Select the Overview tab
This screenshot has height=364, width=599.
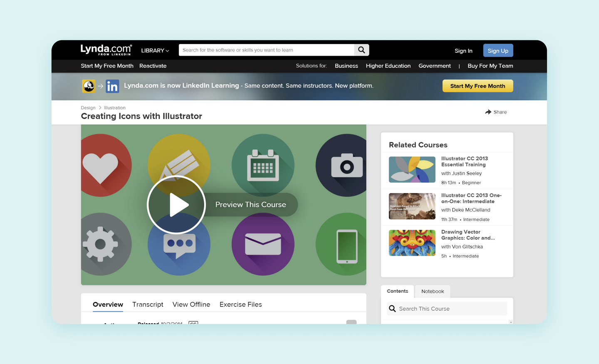108,305
